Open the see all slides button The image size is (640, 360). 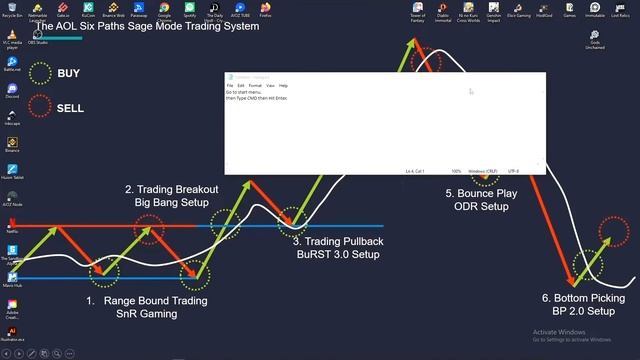click(44, 353)
